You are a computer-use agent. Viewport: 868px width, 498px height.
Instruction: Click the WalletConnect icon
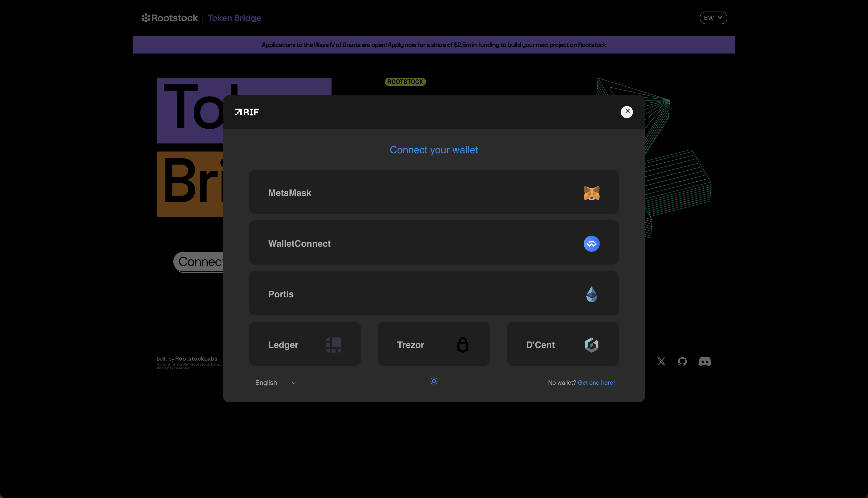[591, 243]
